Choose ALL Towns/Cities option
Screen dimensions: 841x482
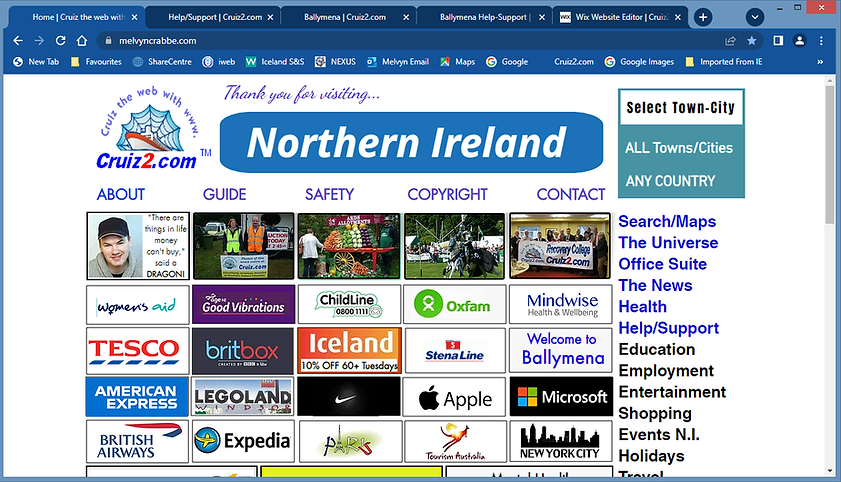click(x=678, y=148)
